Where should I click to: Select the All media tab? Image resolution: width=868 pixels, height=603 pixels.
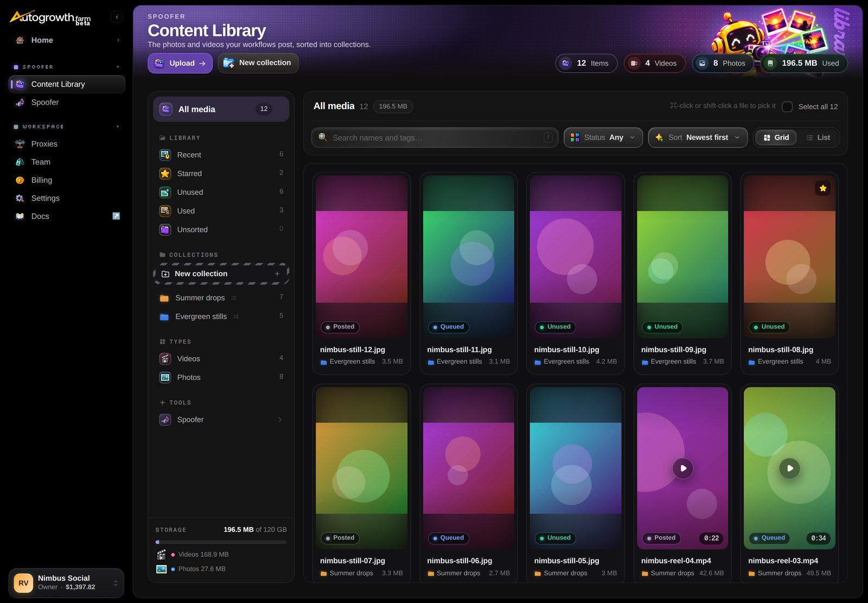pos(221,109)
